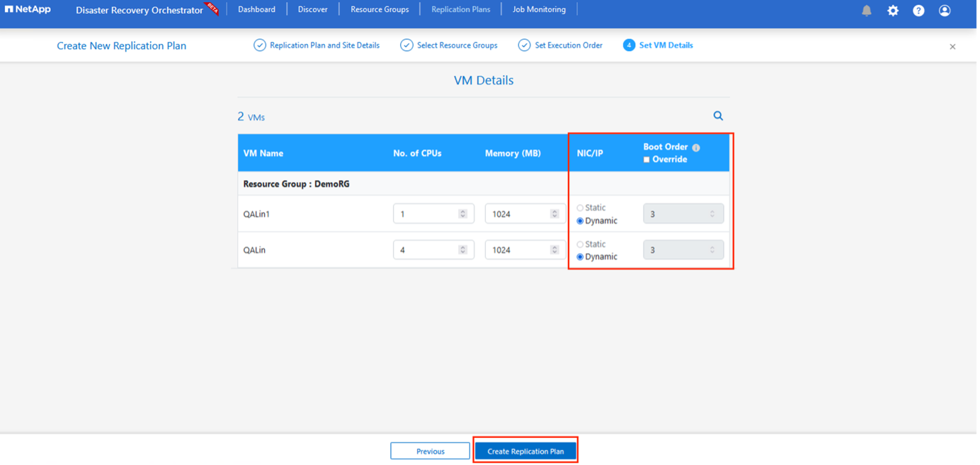Open the Replication Plans menu item

pyautogui.click(x=460, y=9)
